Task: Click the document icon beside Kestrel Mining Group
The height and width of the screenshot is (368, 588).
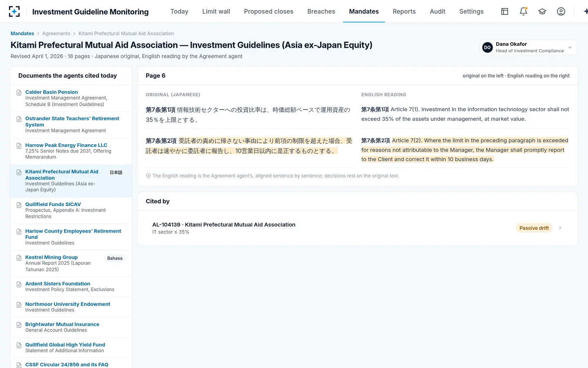Action: tap(19, 258)
